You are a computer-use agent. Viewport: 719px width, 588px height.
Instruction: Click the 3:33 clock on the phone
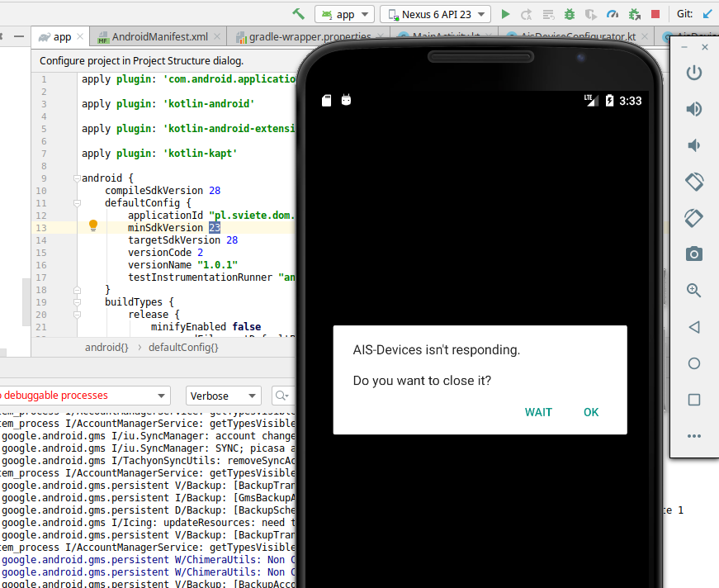coord(631,101)
